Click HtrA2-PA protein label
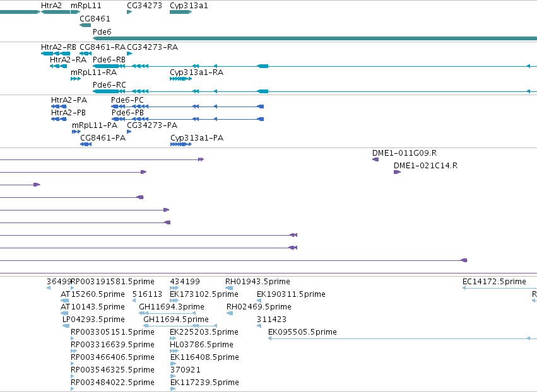 69,100
